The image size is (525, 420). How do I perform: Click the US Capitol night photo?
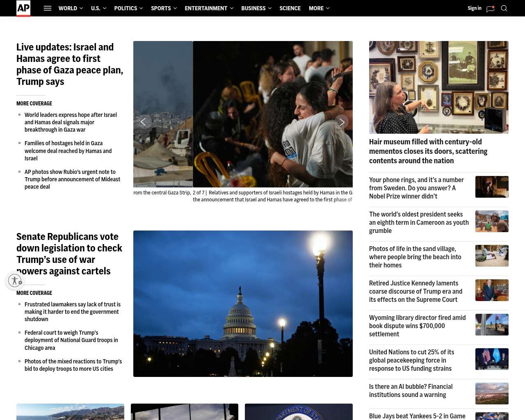tap(243, 304)
